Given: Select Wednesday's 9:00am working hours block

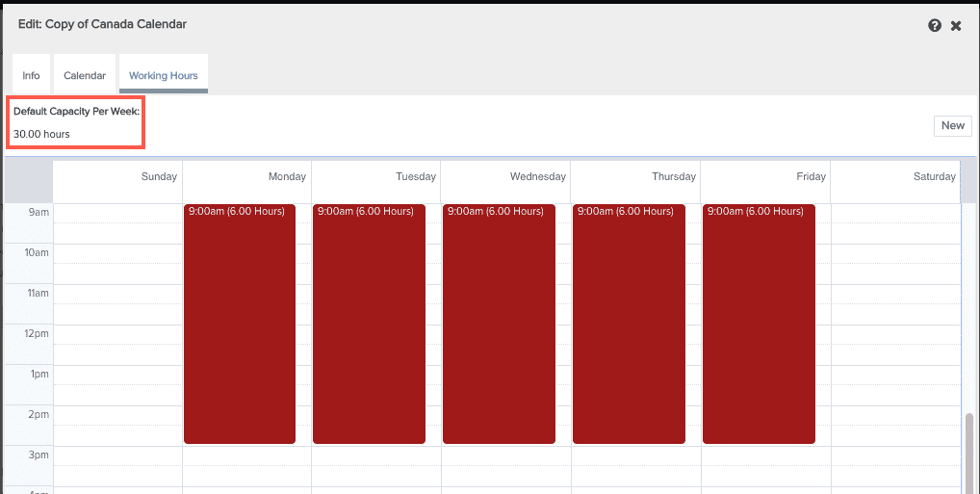Looking at the screenshot, I should click(499, 324).
